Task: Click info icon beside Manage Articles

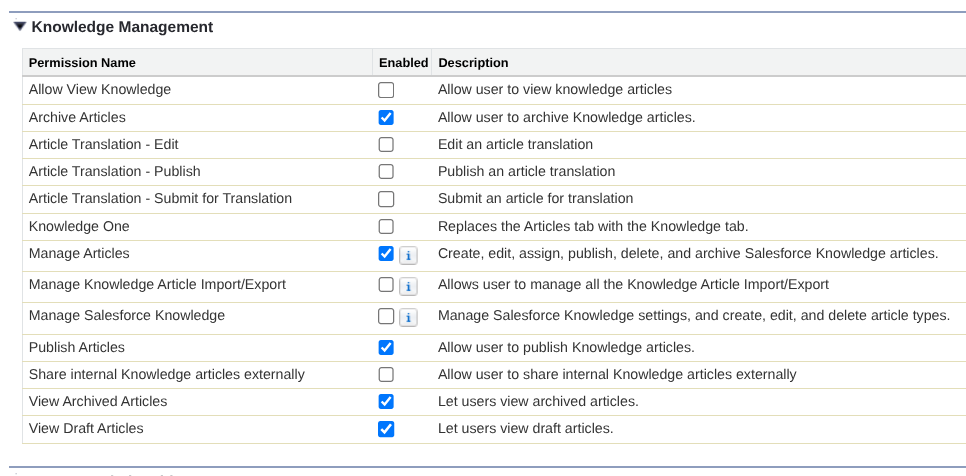Action: [x=408, y=255]
